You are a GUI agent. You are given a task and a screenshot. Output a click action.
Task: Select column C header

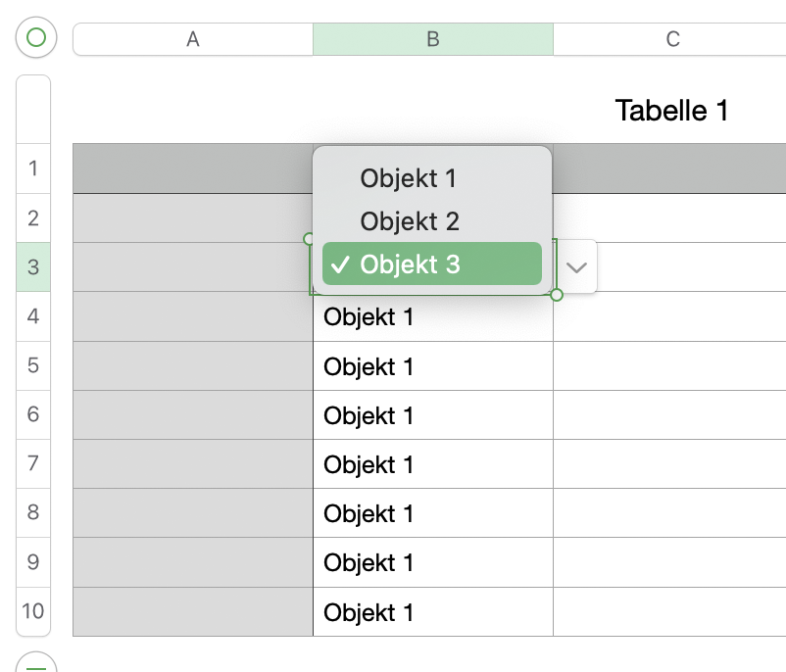pyautogui.click(x=672, y=39)
